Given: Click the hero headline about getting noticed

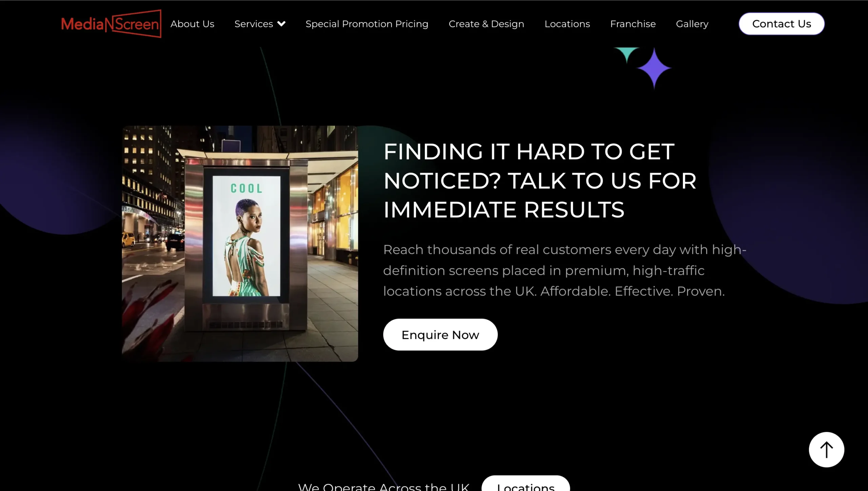Looking at the screenshot, I should [x=540, y=180].
